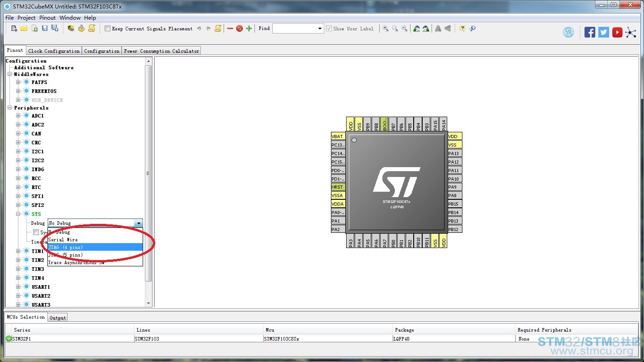Toggle the Show User Label checkbox
644x362 pixels.
click(x=329, y=29)
